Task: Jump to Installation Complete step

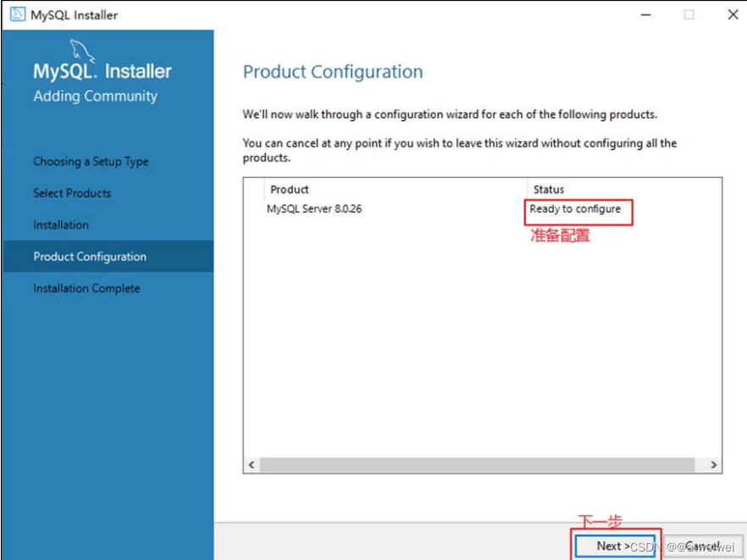Action: click(x=86, y=288)
